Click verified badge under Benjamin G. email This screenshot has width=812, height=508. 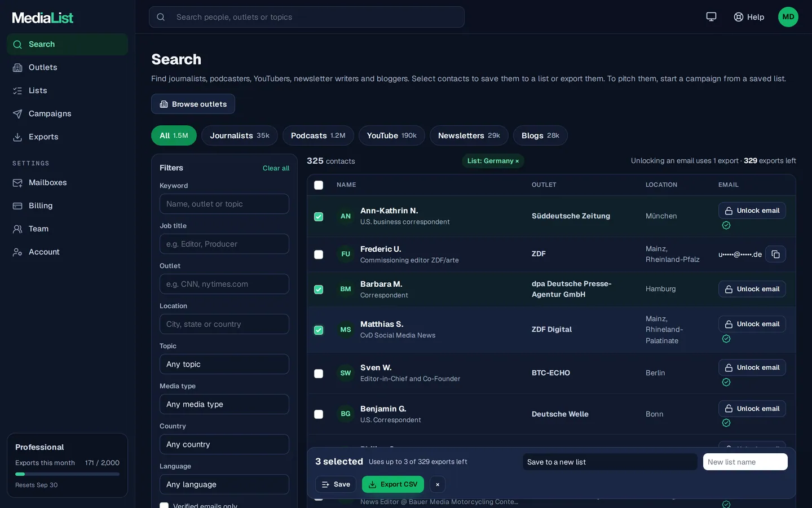coord(726,423)
